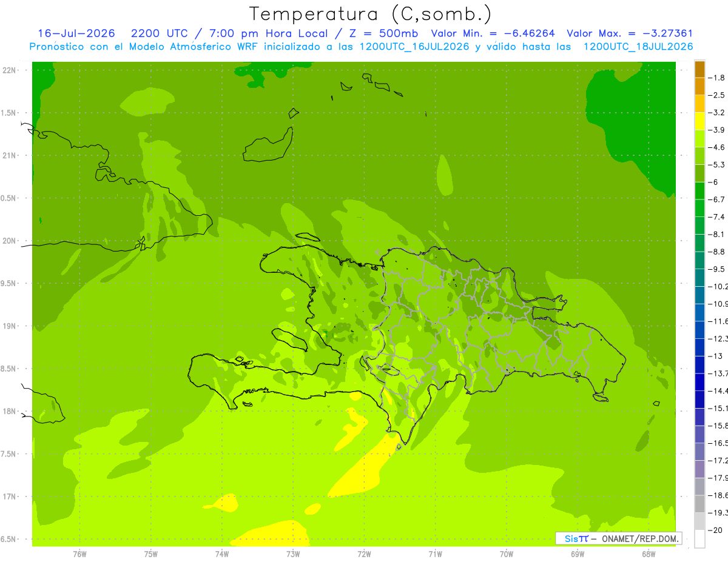Click the -9.5 colorbar value label
This screenshot has height=562, width=728.
[718, 269]
